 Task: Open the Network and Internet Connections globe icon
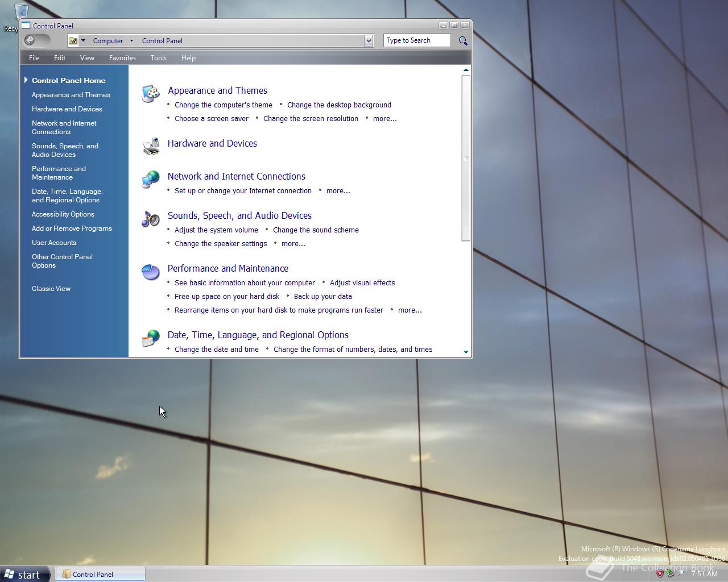tap(150, 180)
